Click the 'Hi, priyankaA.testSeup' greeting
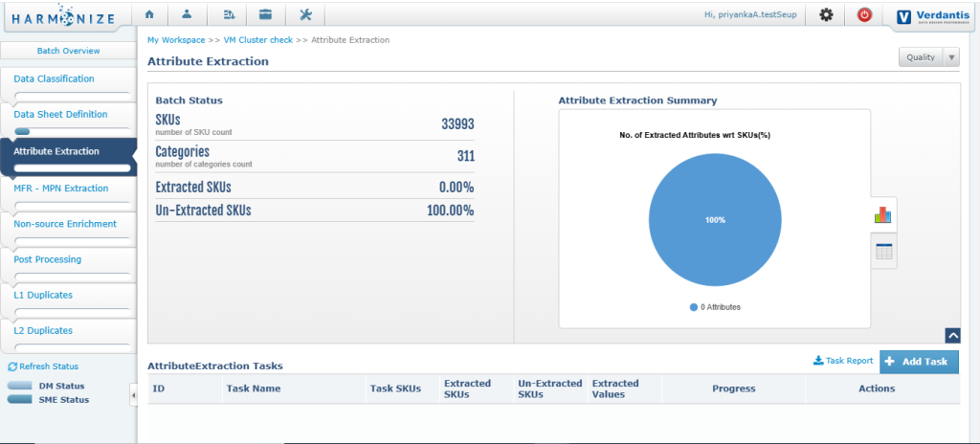The width and height of the screenshot is (980, 444). coord(750,14)
